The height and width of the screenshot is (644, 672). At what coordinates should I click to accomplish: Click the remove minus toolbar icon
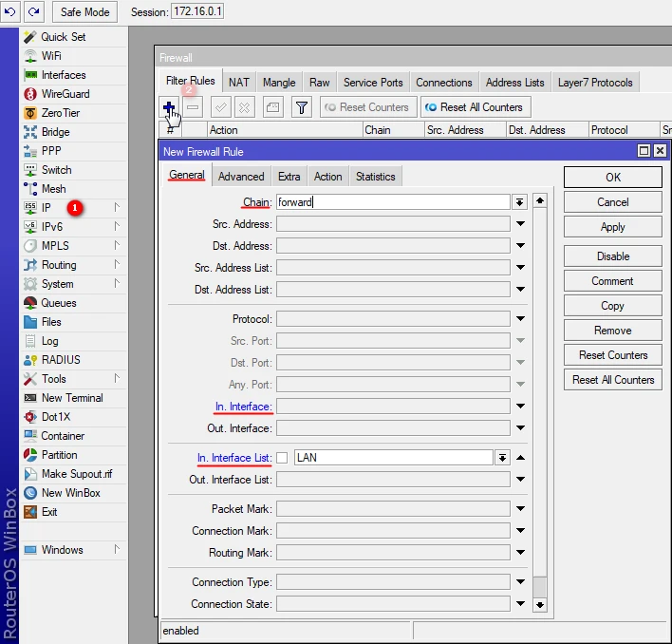point(193,107)
